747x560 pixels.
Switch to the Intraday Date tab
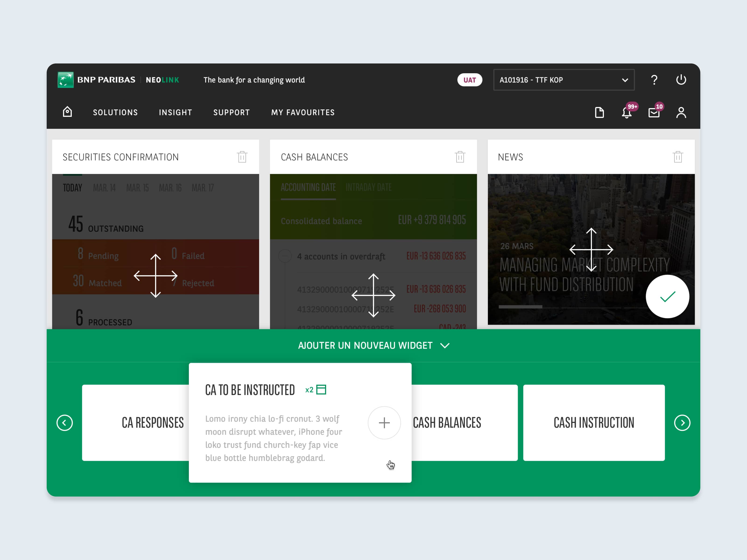[368, 187]
